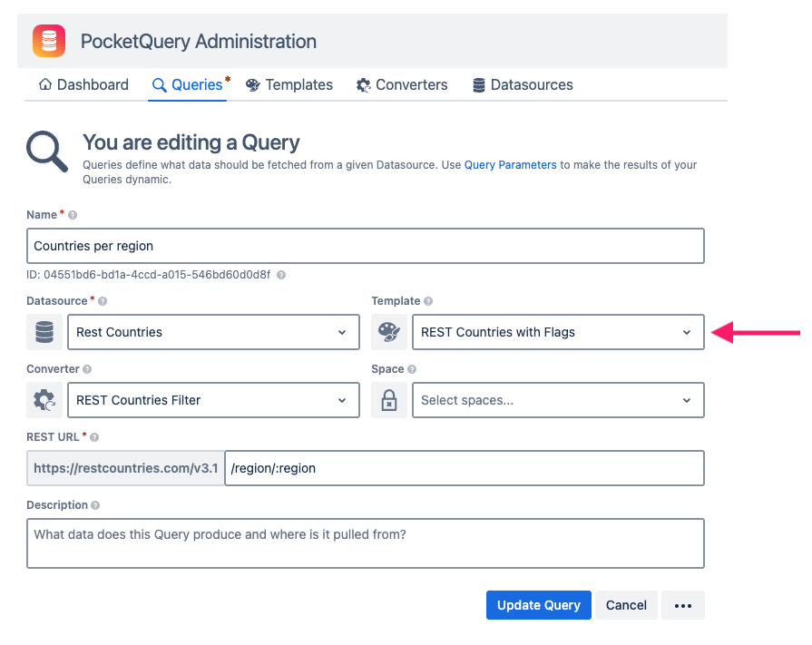Switch to the Templates tab
Viewport: 812px width, 645px height.
(289, 84)
